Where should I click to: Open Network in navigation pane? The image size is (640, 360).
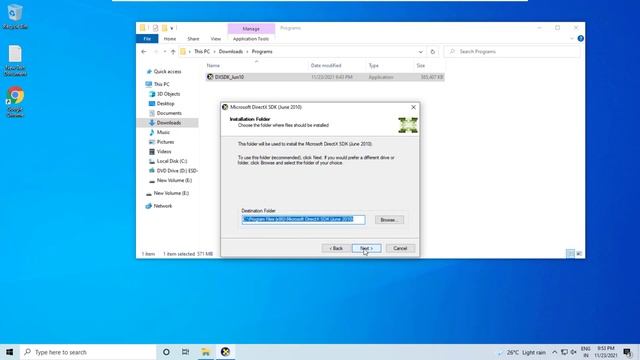tap(162, 206)
